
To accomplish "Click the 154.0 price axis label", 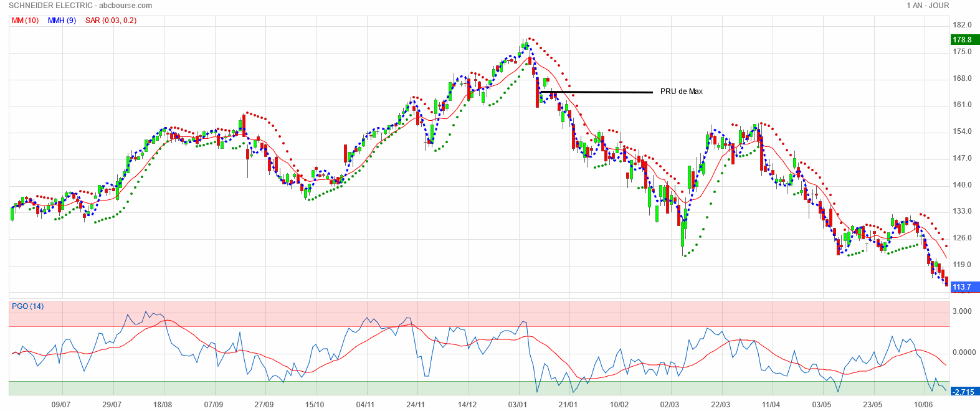I will pos(963,131).
